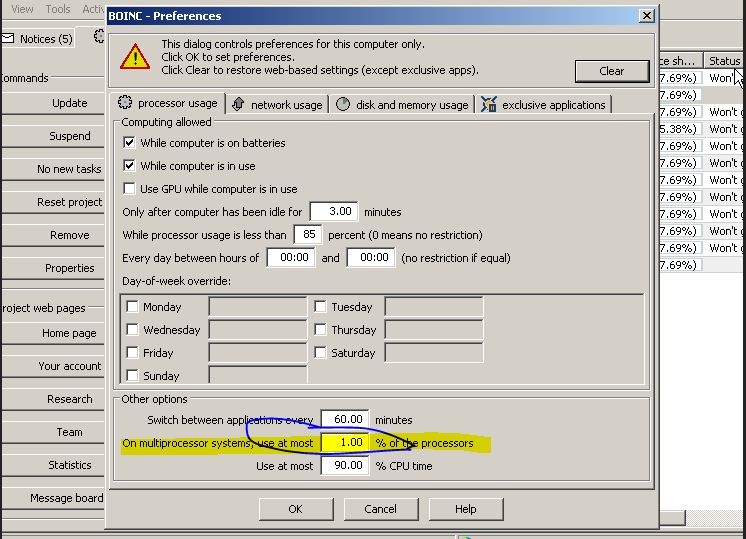Tick the Wednesday override checkbox
This screenshot has height=539, width=746.
pyautogui.click(x=132, y=329)
